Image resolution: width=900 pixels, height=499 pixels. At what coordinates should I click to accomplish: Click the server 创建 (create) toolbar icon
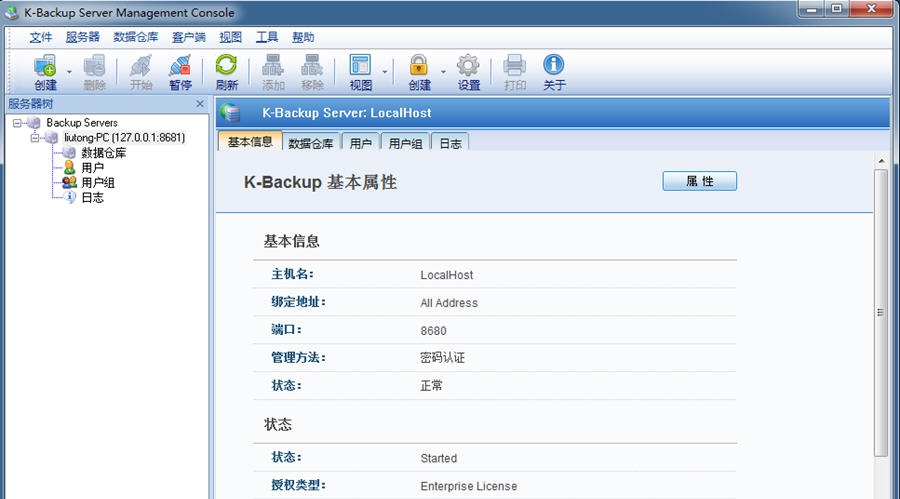click(45, 72)
